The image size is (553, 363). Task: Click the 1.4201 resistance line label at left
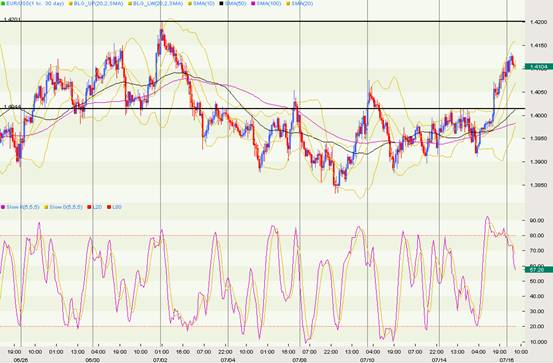click(12, 20)
